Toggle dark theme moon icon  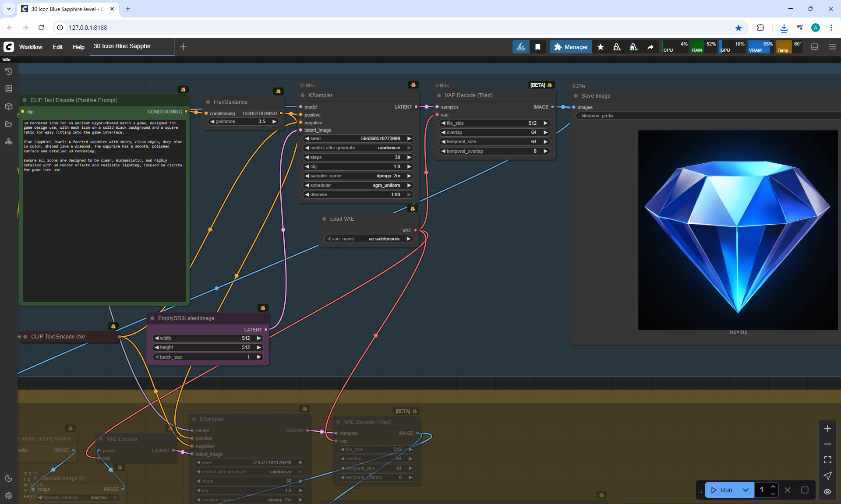click(8, 478)
